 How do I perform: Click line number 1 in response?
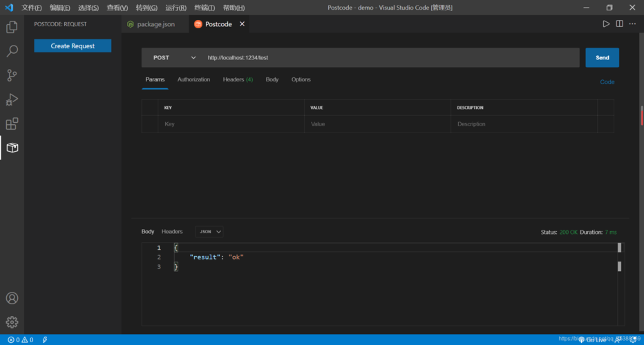pos(159,248)
